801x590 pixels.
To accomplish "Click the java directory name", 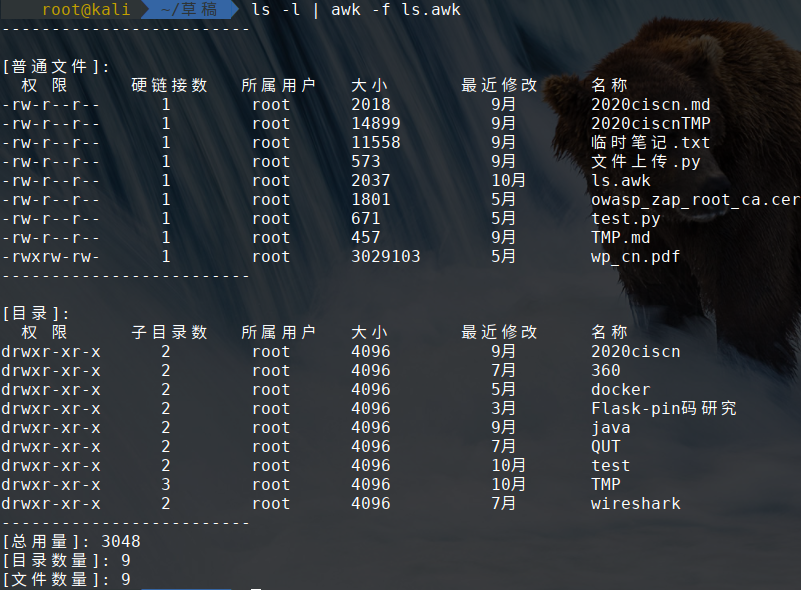I will point(610,428).
